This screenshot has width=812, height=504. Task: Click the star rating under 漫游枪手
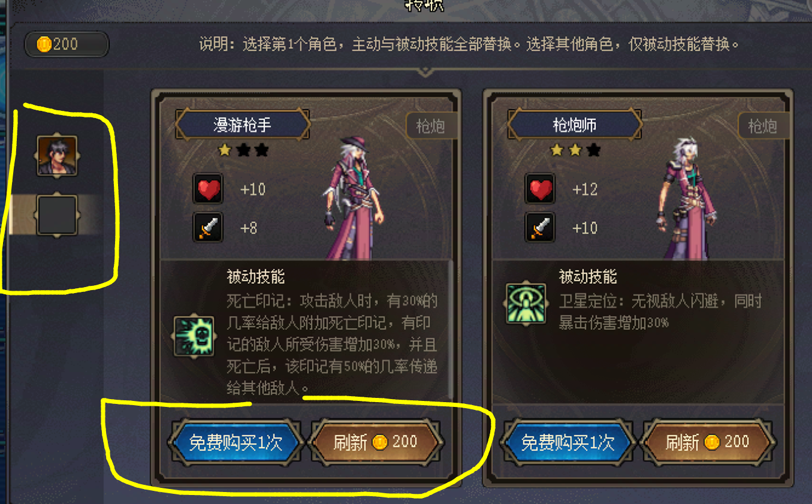pyautogui.click(x=243, y=150)
